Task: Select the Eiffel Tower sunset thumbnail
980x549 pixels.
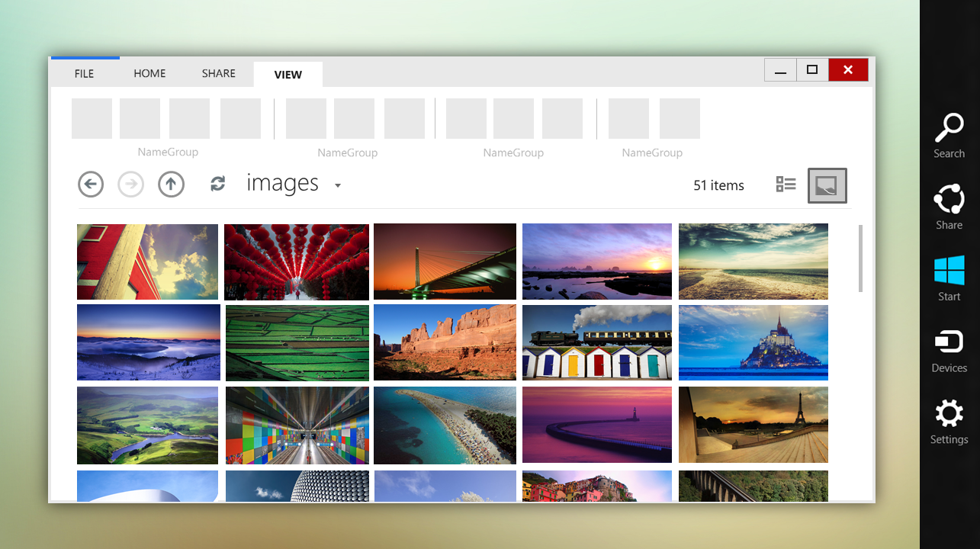Action: pos(753,425)
